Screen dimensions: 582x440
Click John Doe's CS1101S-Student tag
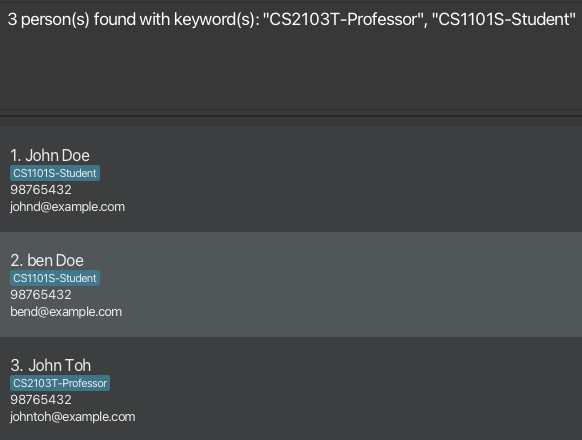tap(55, 173)
